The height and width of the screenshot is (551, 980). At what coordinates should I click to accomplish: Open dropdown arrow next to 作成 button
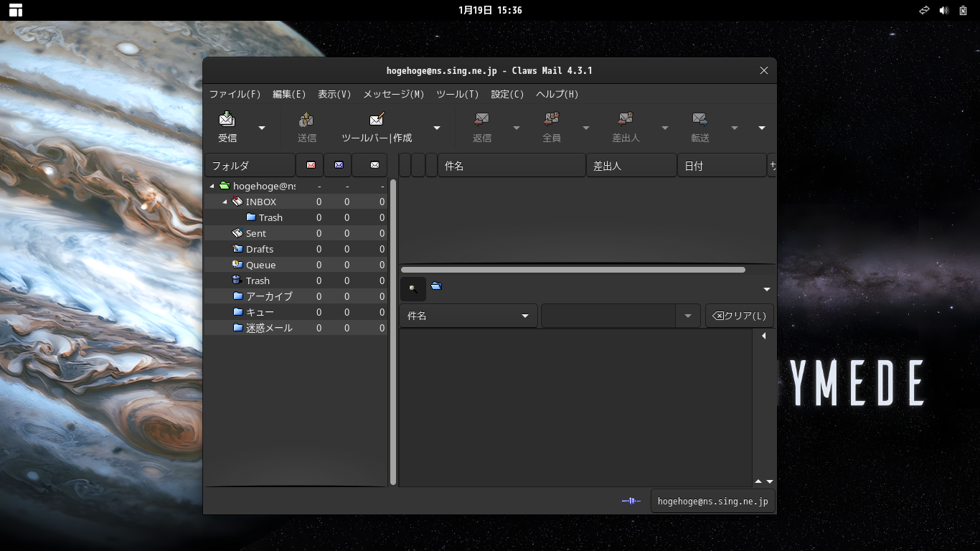point(437,128)
